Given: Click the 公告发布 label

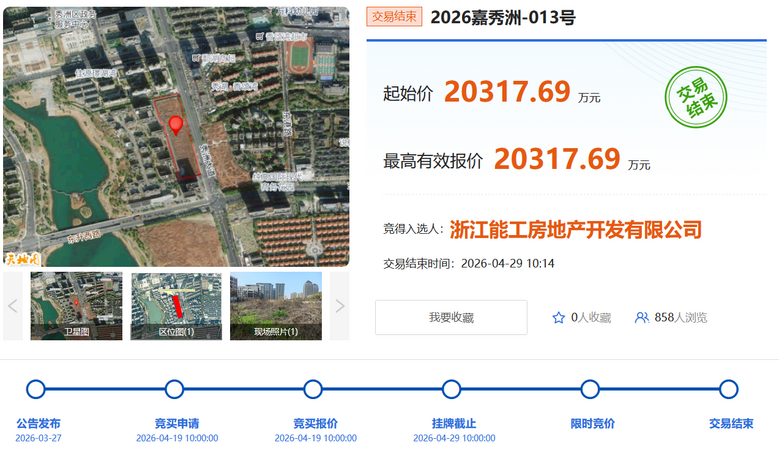Looking at the screenshot, I should [x=38, y=424].
